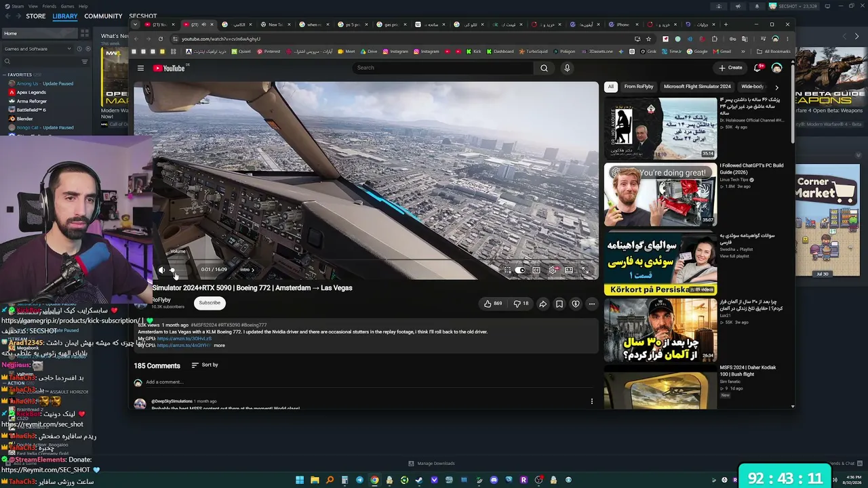Open Steam icon in Windows taskbar
The image size is (868, 488).
pos(419,480)
